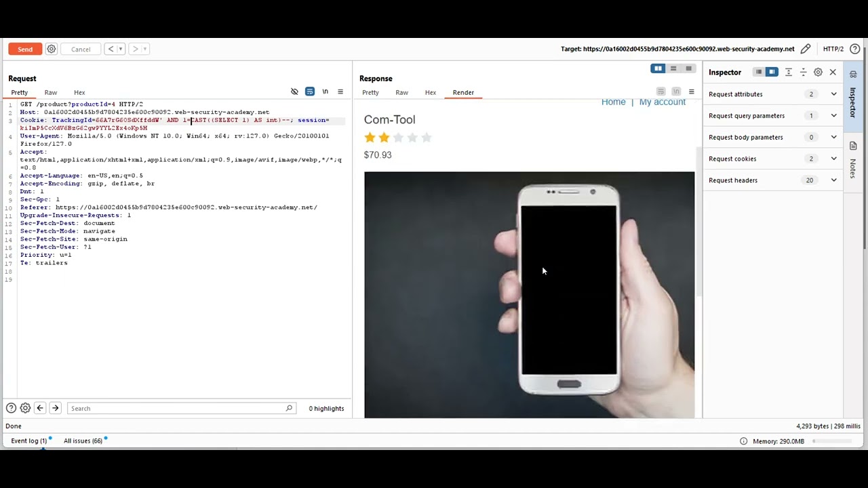Select the Response Pretty tab

click(370, 92)
